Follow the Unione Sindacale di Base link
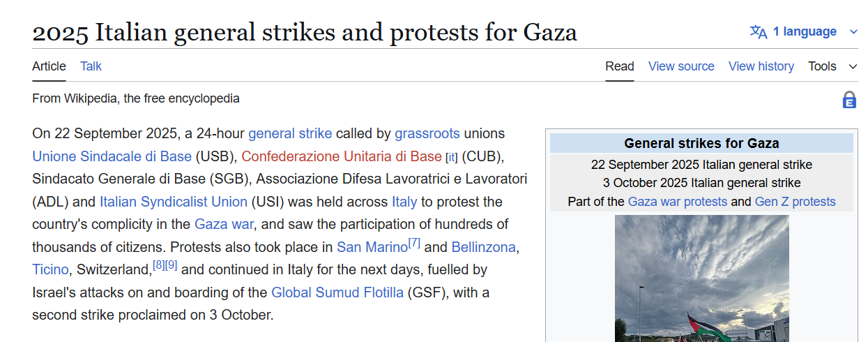The image size is (868, 342). pos(112,156)
